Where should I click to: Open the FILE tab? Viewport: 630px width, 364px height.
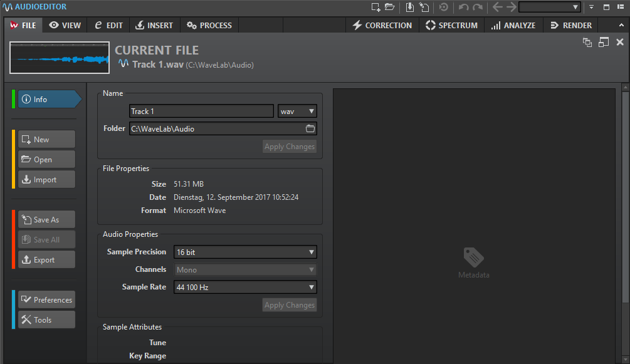point(23,25)
